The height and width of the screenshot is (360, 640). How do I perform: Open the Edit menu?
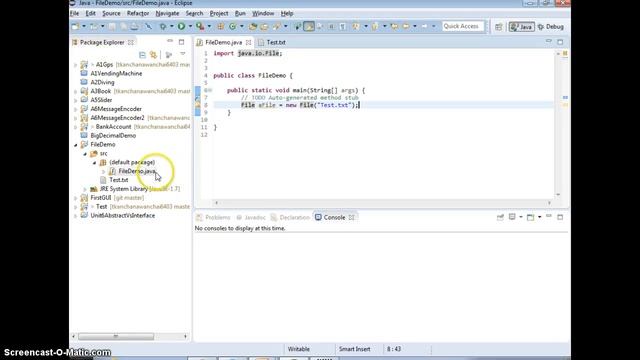90,13
